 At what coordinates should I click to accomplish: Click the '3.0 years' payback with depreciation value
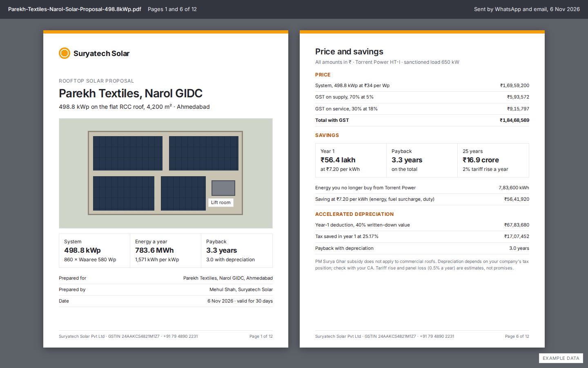[519, 248]
